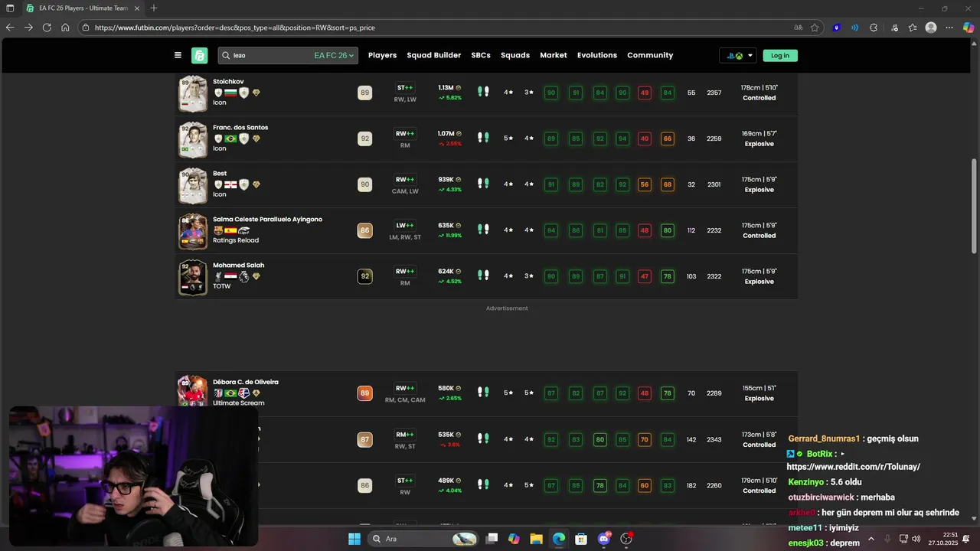The height and width of the screenshot is (551, 980).
Task: Open Salma Celeste Paralluelo Ayingono's page
Action: point(267,219)
